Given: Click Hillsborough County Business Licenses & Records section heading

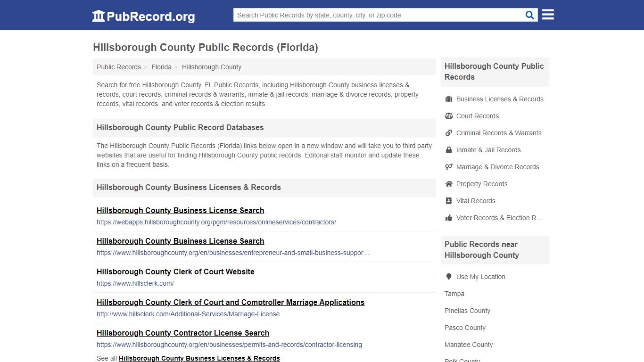Looking at the screenshot, I should (189, 187).
